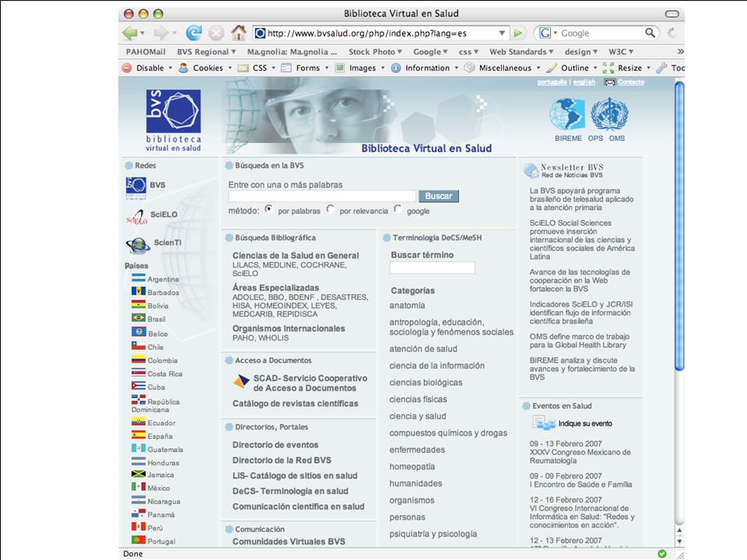
Task: Open the Resize developer menu
Action: tap(626, 68)
